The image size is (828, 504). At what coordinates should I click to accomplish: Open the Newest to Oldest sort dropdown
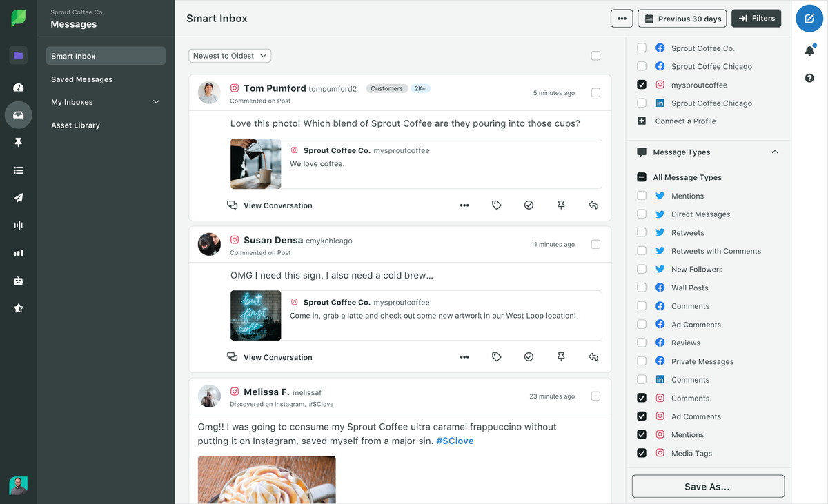pyautogui.click(x=230, y=56)
